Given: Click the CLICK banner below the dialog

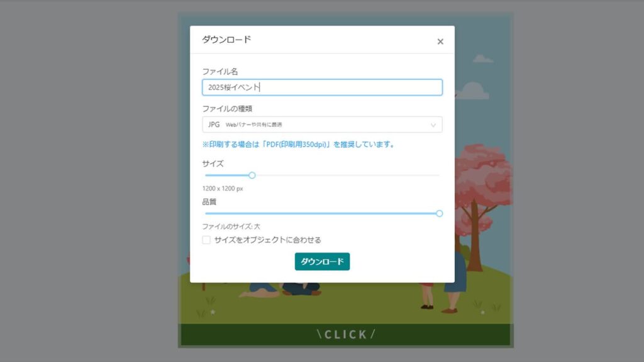Looking at the screenshot, I should tap(345, 334).
